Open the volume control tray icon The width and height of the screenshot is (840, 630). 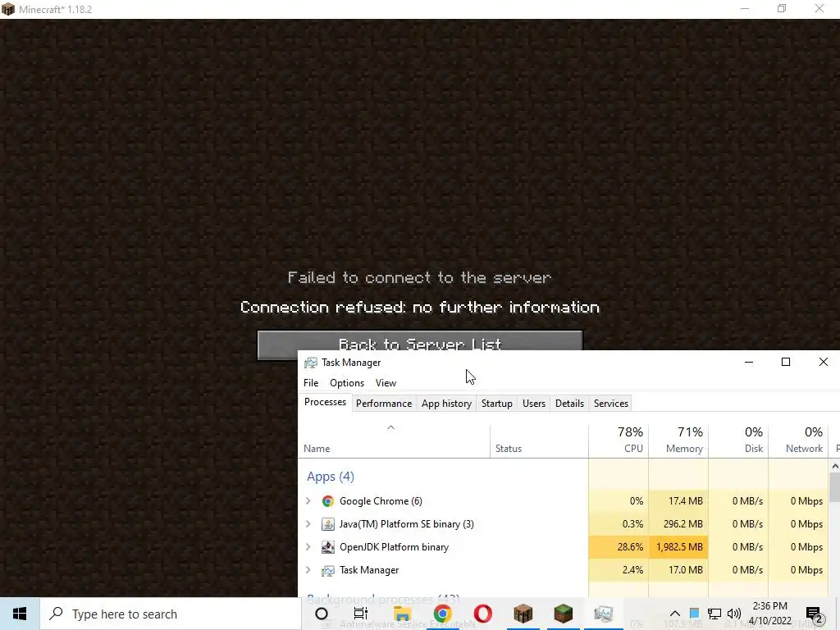point(734,614)
